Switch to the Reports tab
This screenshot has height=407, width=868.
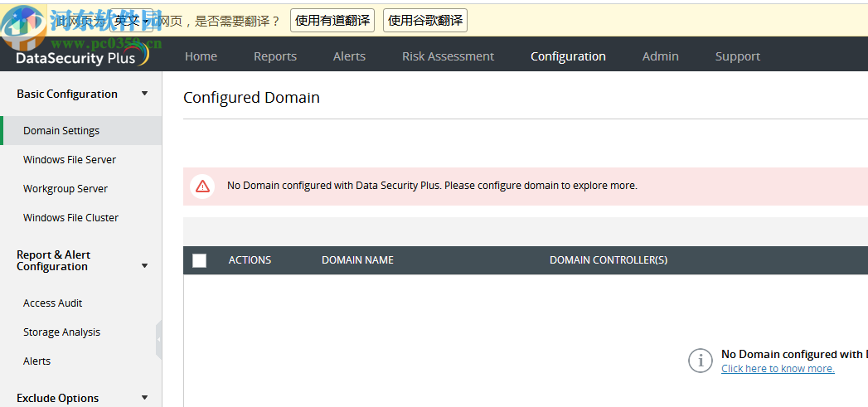[275, 56]
